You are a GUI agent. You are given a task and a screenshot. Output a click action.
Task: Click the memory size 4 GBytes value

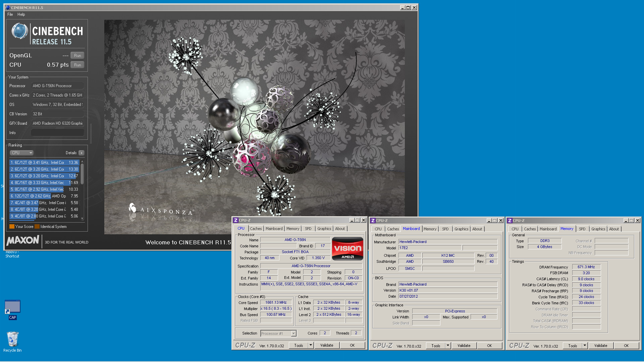544,247
